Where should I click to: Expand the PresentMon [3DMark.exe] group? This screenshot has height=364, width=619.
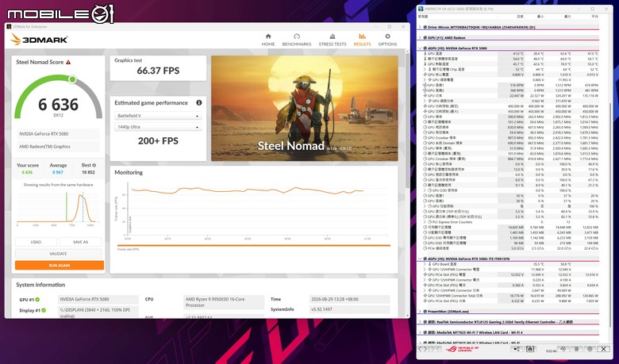tap(420, 311)
